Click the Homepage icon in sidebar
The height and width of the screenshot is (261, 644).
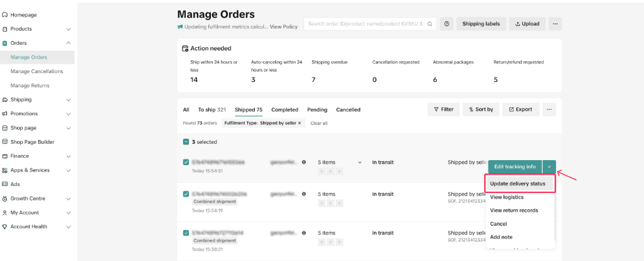tap(5, 14)
